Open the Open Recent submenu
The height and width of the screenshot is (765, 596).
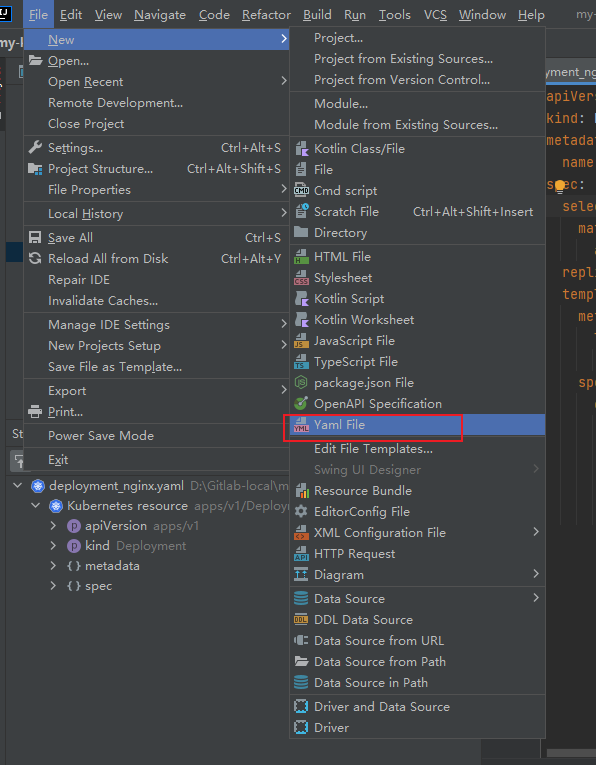pyautogui.click(x=156, y=81)
